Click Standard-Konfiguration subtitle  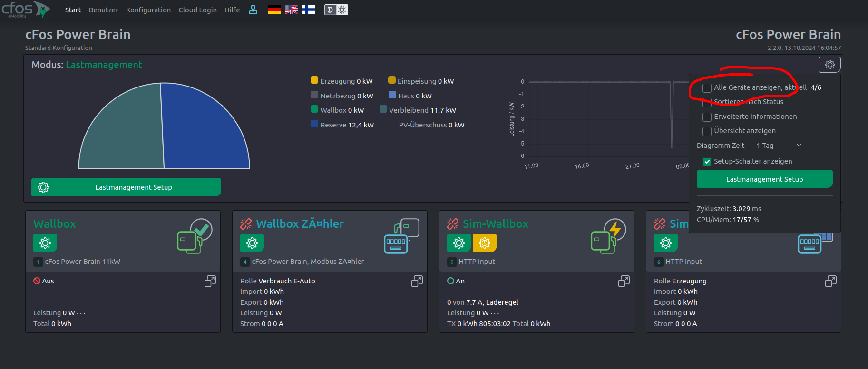click(59, 48)
